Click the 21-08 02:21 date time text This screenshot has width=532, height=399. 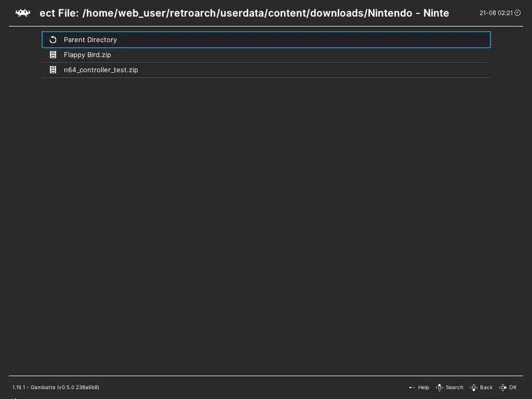coord(496,13)
